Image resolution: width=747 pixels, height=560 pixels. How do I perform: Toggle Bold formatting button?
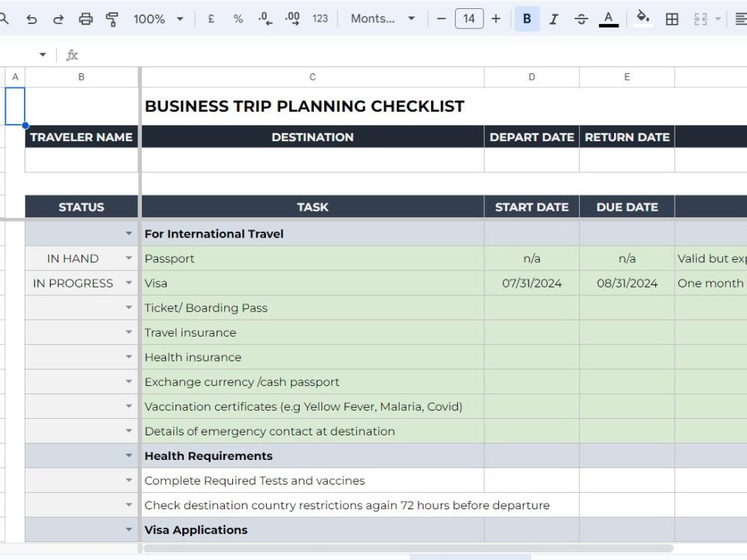[527, 19]
